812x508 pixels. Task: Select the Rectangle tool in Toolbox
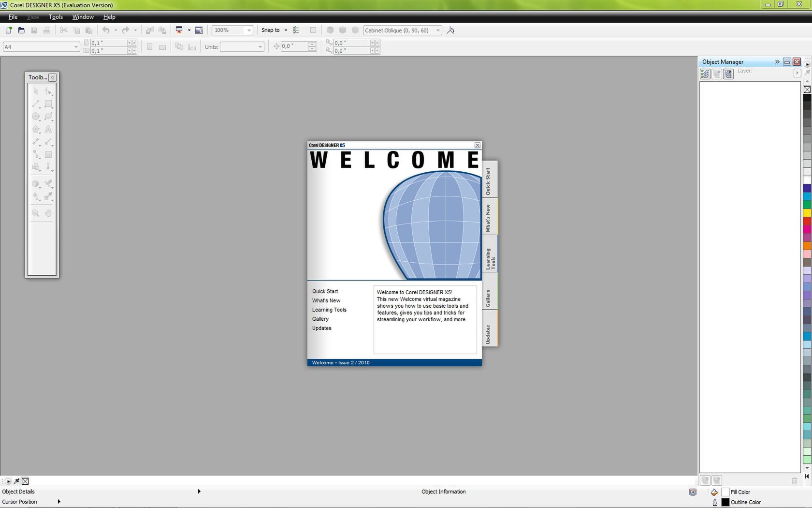pos(48,104)
